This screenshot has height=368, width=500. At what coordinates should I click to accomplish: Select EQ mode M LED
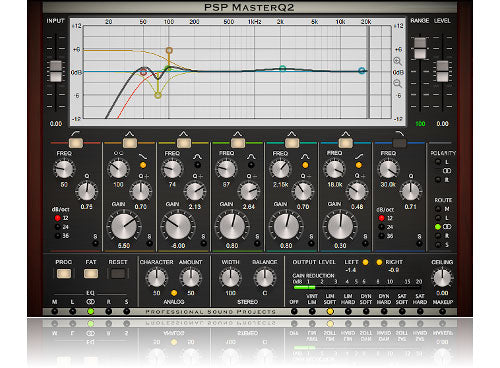coord(55,312)
